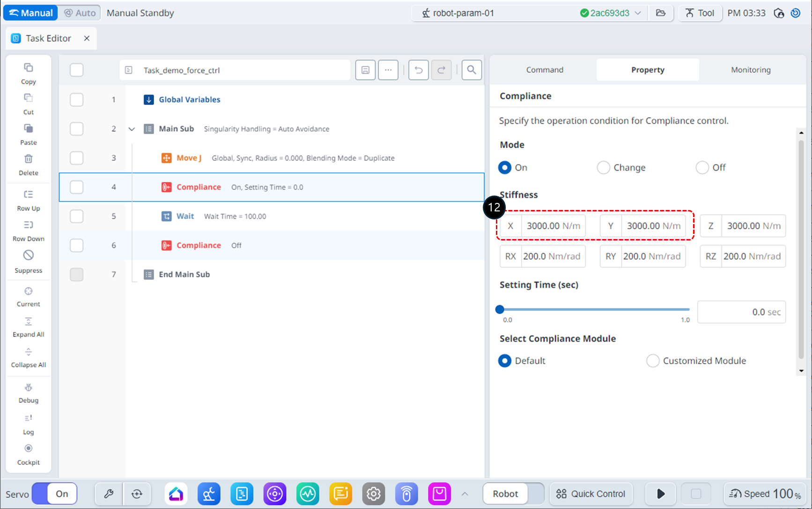
Task: Select the Customized Module radio option
Action: point(652,360)
